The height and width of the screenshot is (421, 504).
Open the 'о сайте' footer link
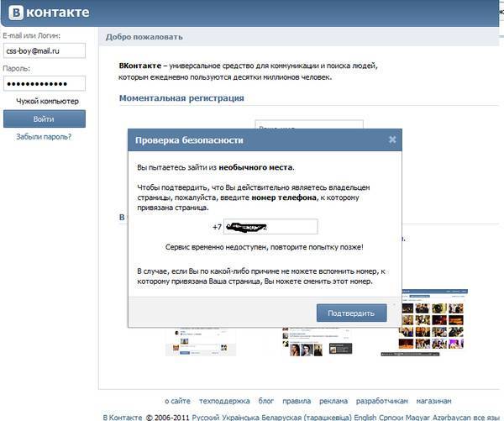click(x=177, y=401)
